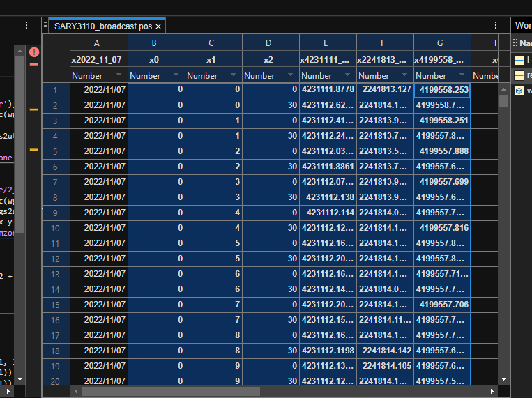Image resolution: width=532 pixels, height=398 pixels.
Task: Edit the variable name x2022_11_07
Action: point(99,60)
